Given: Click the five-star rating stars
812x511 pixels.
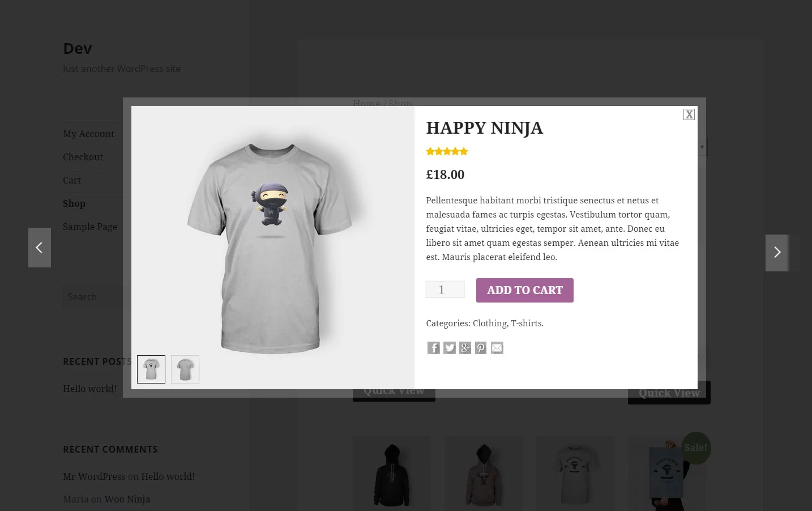Looking at the screenshot, I should tap(447, 151).
